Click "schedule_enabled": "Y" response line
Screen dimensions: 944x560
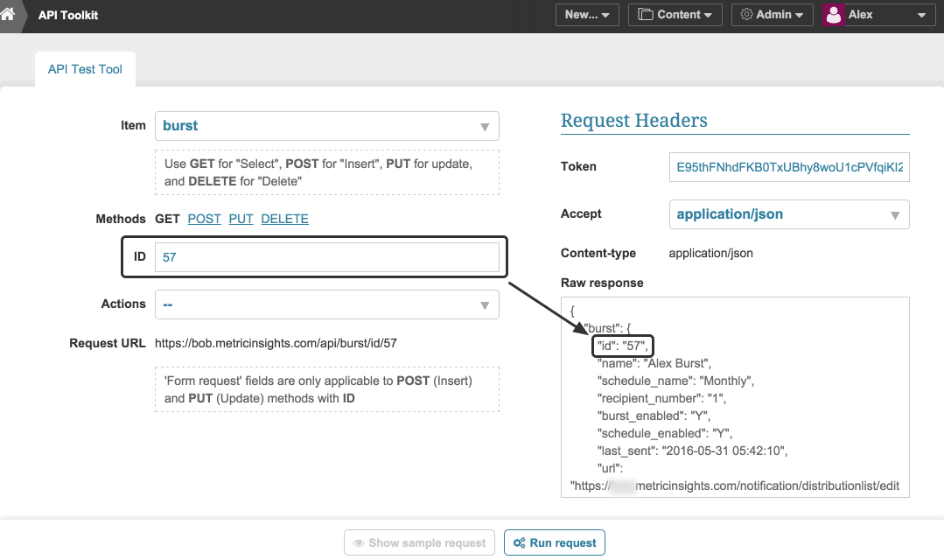coord(665,433)
